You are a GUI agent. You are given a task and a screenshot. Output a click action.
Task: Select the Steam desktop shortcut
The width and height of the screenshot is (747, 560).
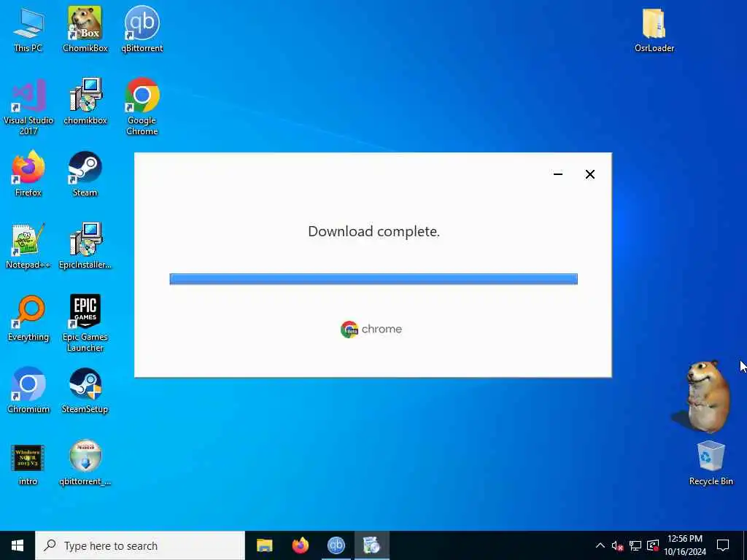85,174
